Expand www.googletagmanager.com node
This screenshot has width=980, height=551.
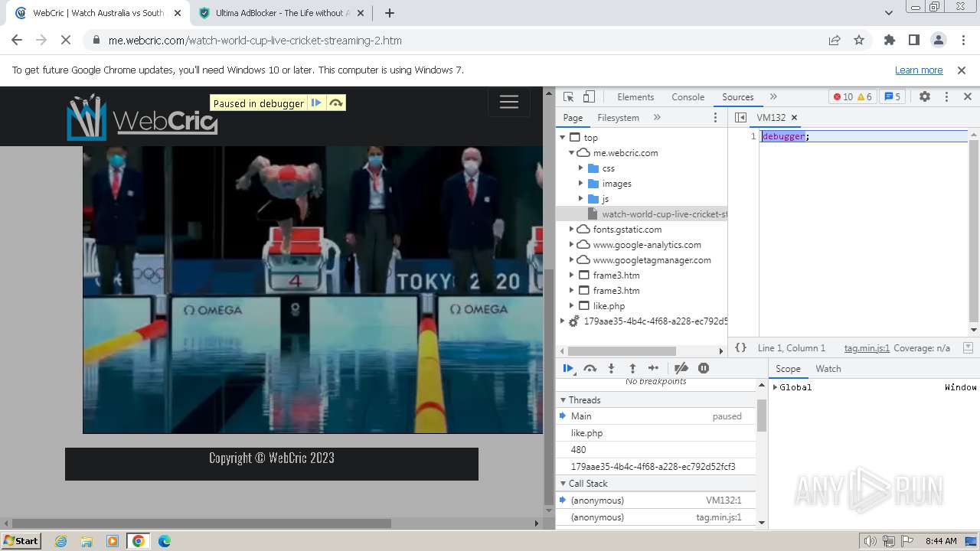point(572,260)
